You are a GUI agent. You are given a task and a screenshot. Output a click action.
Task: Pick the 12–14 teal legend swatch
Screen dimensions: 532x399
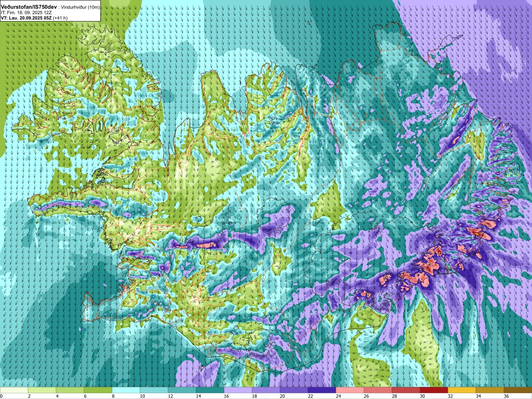182,390
